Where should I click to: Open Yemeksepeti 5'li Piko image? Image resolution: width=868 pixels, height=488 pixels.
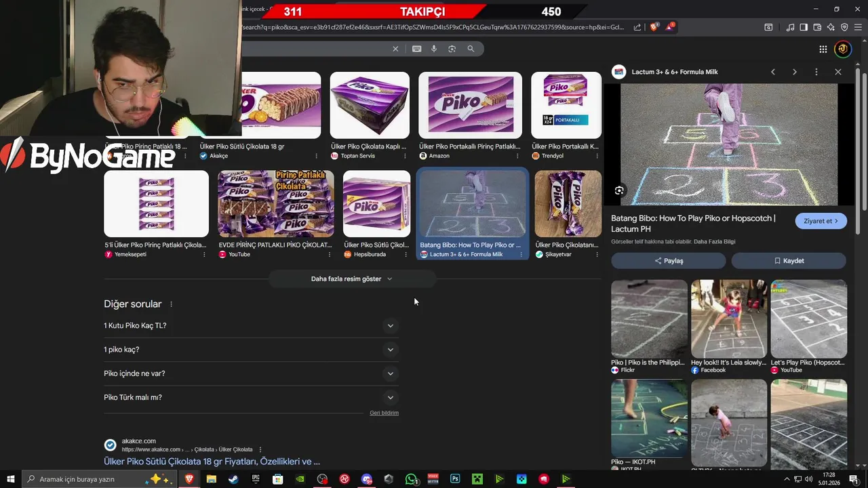click(156, 203)
